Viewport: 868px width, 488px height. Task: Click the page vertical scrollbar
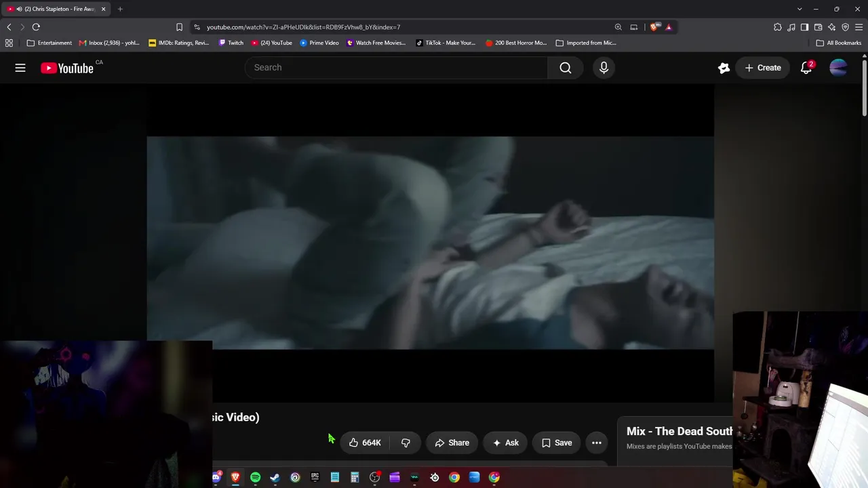(865, 88)
